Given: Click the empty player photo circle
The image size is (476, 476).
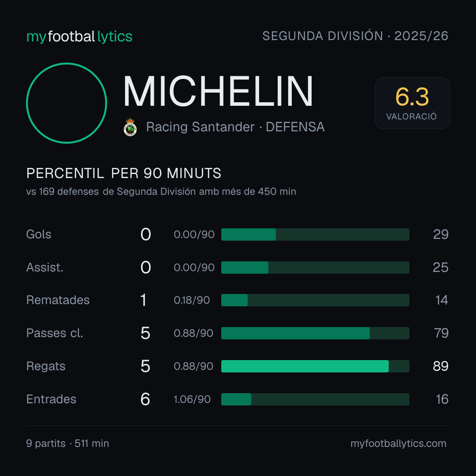Looking at the screenshot, I should click(x=67, y=103).
